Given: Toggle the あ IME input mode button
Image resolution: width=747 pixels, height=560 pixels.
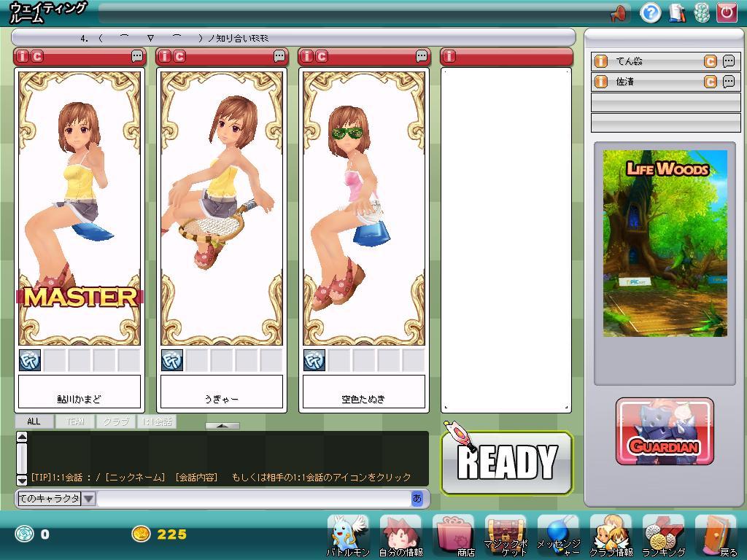Looking at the screenshot, I should tap(417, 499).
